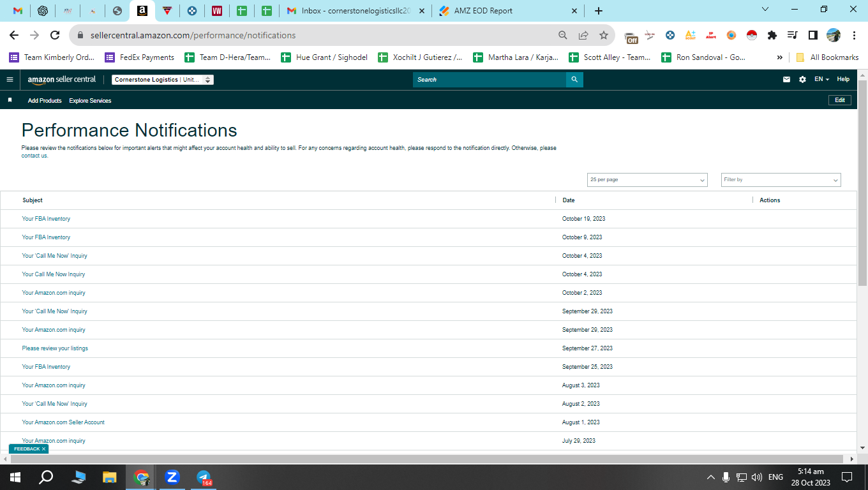Open Your Amazon.com Seller Account notification
Screen dimensions: 868x490
[x=63, y=422]
